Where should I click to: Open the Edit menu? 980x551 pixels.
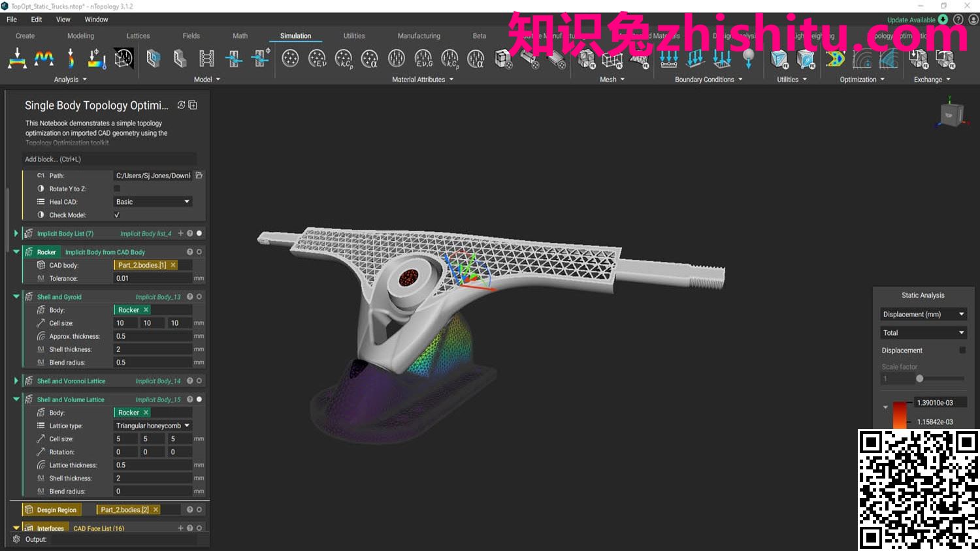coord(37,20)
